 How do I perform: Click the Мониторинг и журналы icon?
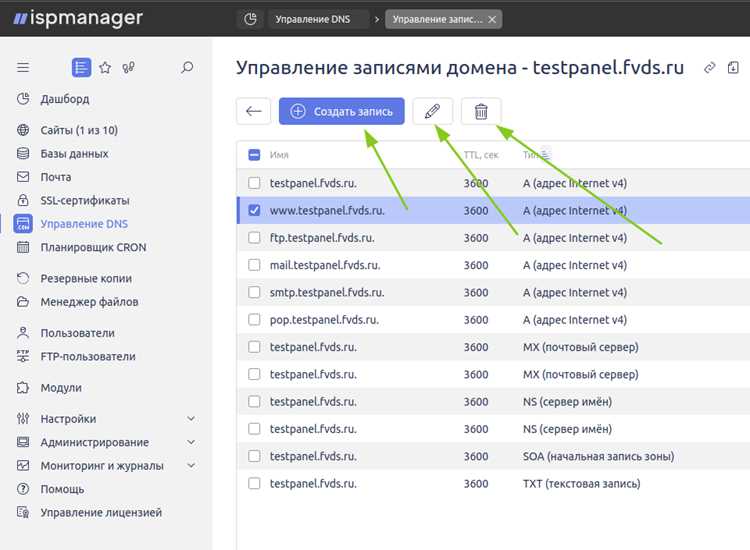(x=23, y=465)
